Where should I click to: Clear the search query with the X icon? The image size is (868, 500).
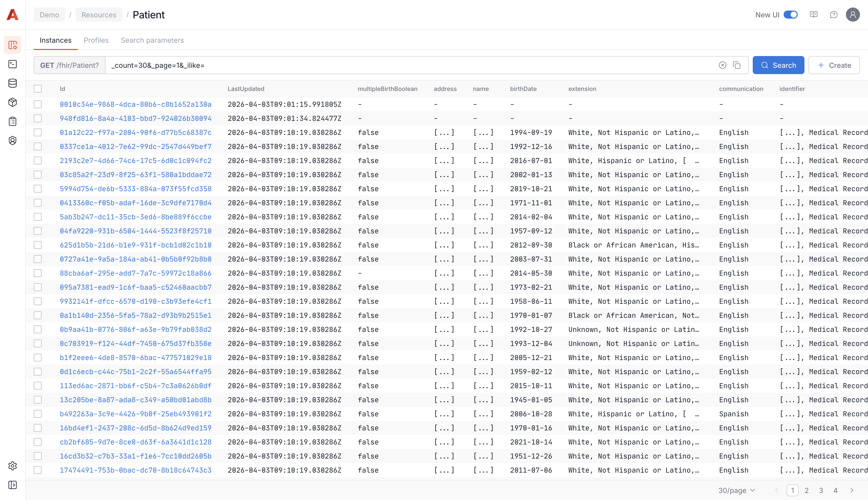[x=723, y=65]
